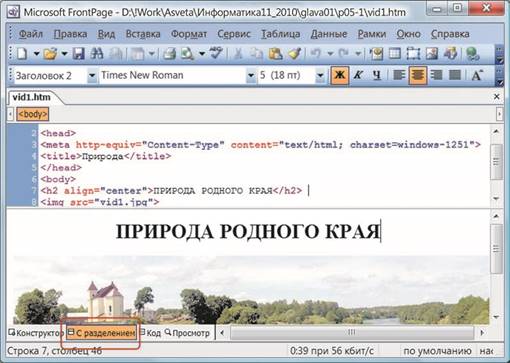Activate the Format Painter brush icon
Viewport: 510px width, 363px height.
point(295,53)
